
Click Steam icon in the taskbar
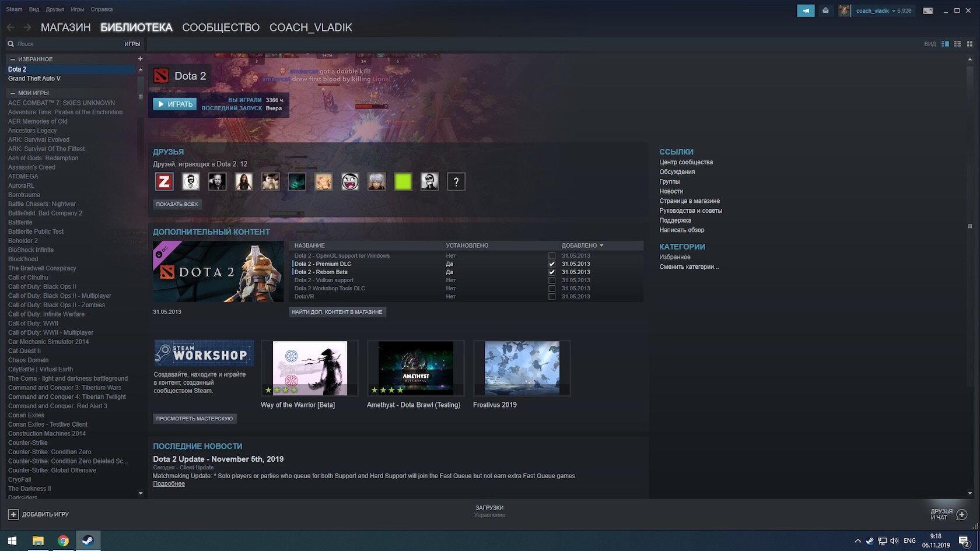pos(88,541)
